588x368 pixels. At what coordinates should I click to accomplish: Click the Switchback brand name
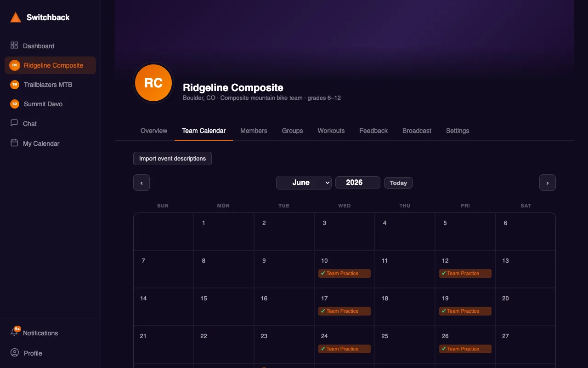48,17
